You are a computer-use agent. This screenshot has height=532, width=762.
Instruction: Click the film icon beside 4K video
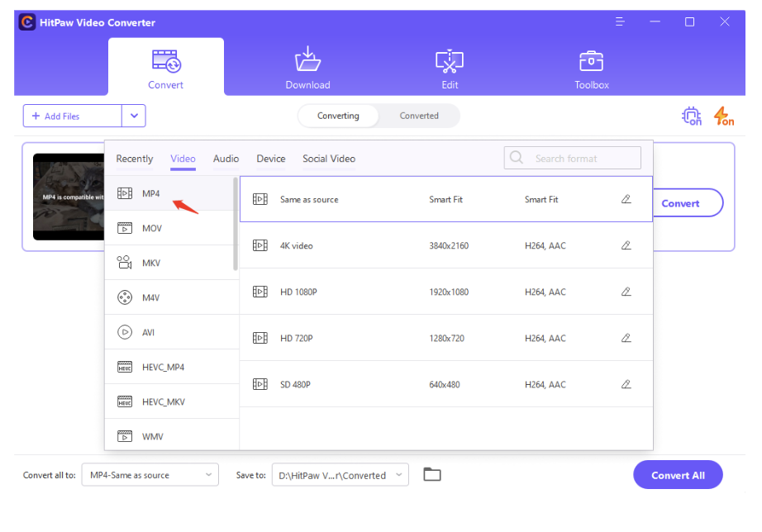coord(260,245)
